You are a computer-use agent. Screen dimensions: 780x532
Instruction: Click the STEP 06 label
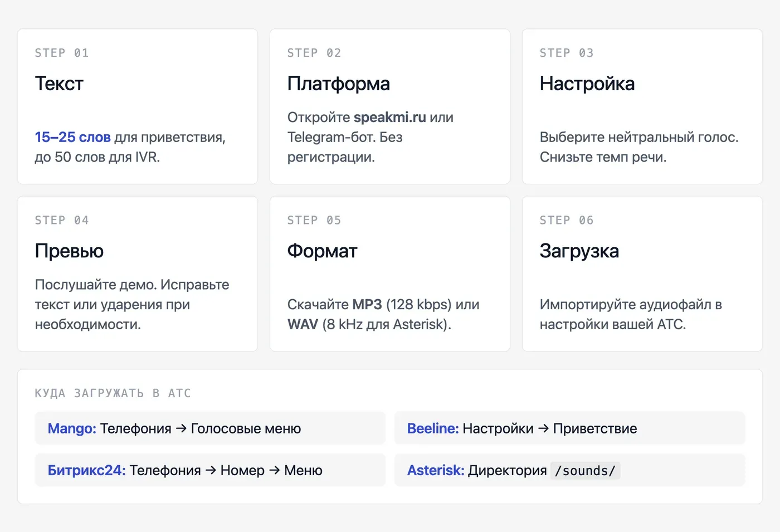pyautogui.click(x=567, y=220)
